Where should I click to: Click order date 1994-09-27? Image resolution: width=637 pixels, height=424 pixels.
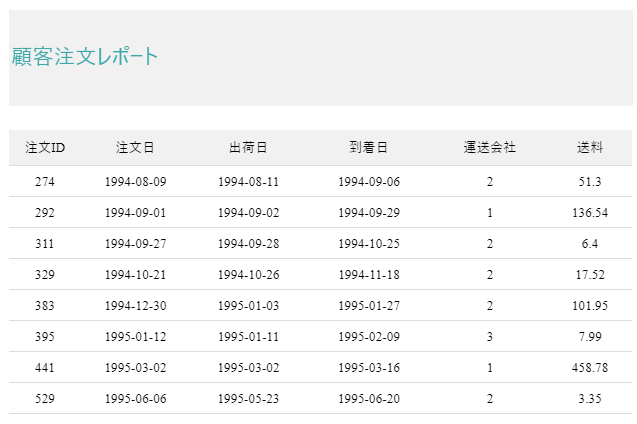point(135,244)
